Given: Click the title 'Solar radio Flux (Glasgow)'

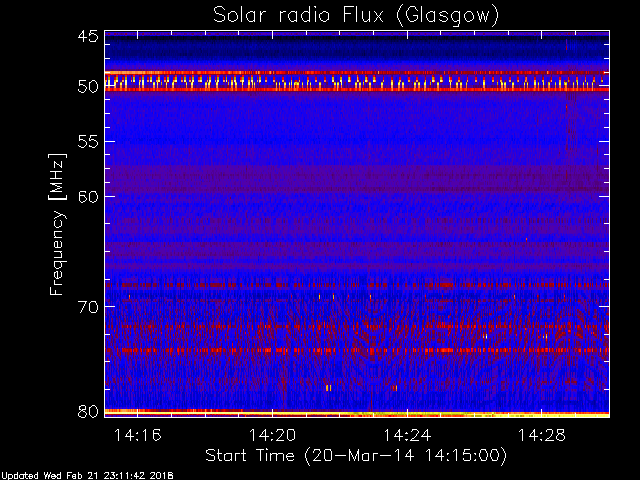Looking at the screenshot, I should pyautogui.click(x=356, y=15).
